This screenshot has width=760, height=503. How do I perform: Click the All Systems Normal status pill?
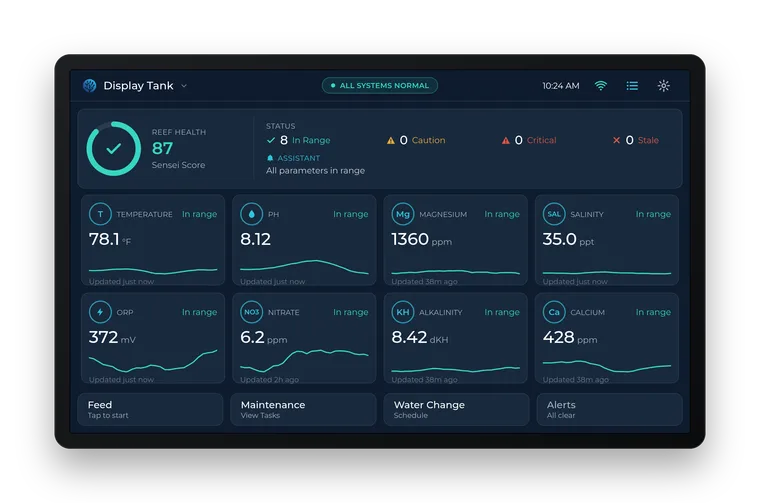tap(380, 85)
